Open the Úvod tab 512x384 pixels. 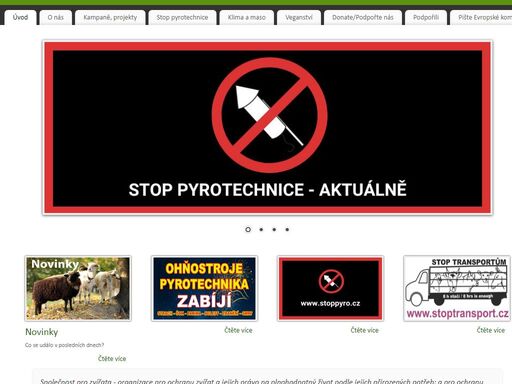click(20, 17)
